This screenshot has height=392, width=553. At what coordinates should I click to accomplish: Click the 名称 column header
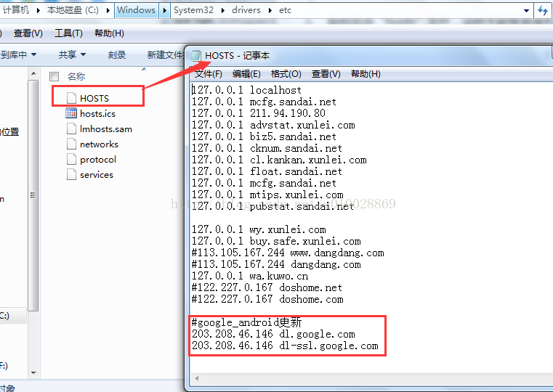(x=76, y=76)
